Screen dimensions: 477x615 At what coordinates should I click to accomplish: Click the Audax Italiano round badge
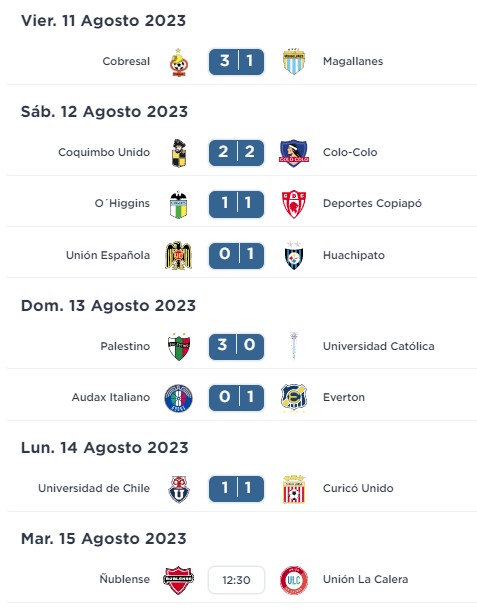pyautogui.click(x=178, y=398)
